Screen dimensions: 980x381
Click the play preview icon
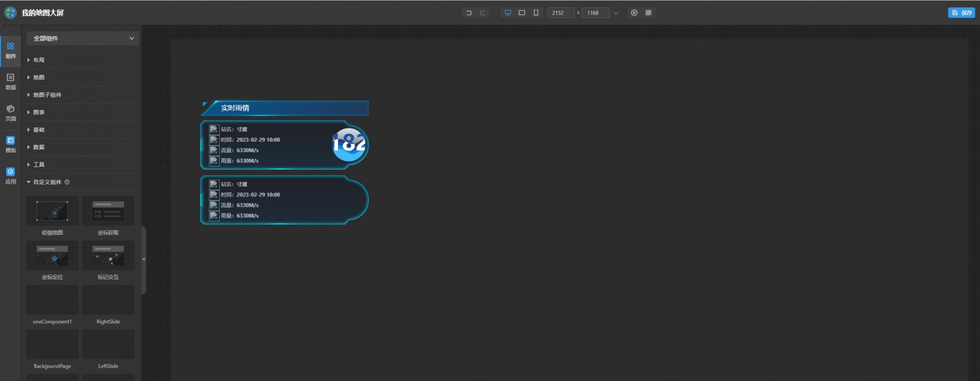tap(634, 13)
